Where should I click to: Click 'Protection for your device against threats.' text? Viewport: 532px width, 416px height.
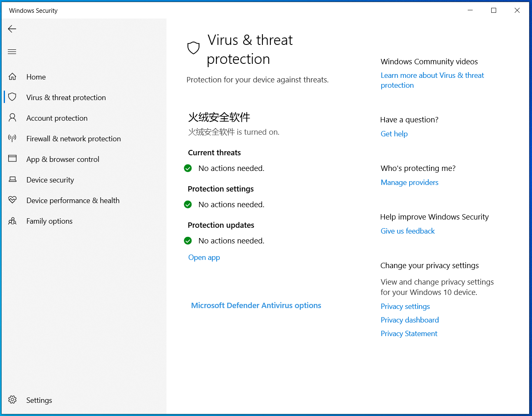click(x=258, y=80)
